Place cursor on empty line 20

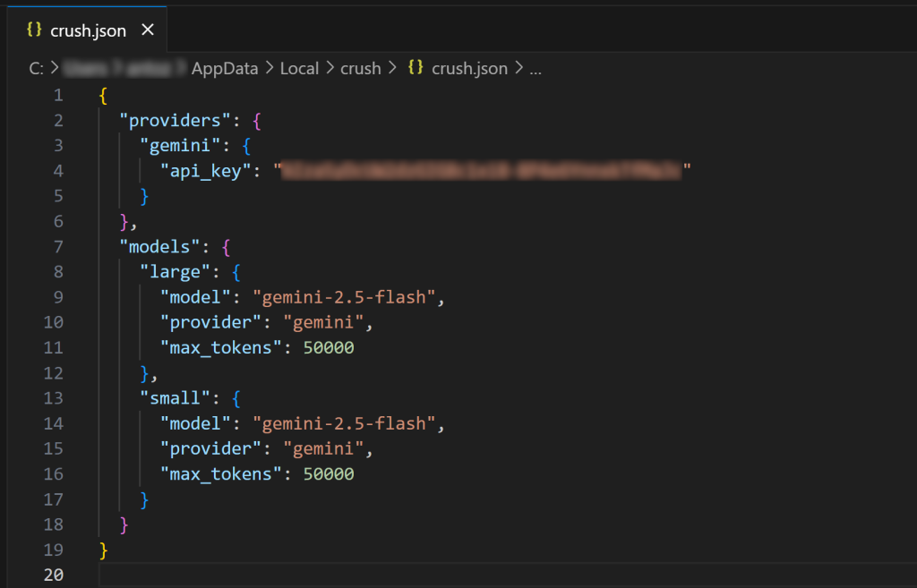(x=508, y=575)
